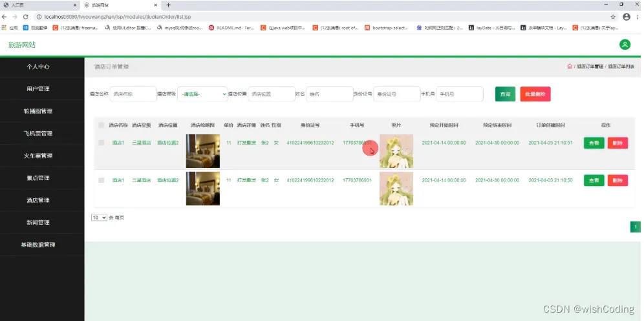Focus the 手机号 search field

click(460, 94)
